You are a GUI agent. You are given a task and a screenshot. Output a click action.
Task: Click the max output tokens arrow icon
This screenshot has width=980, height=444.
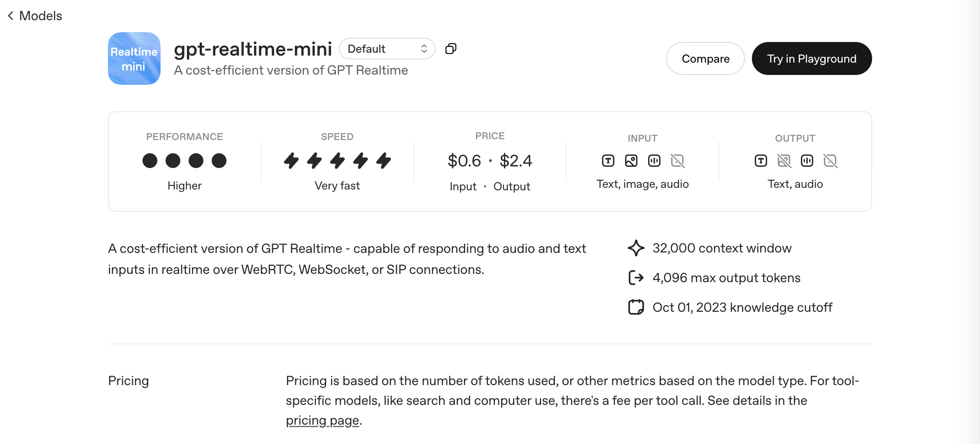[x=636, y=278]
